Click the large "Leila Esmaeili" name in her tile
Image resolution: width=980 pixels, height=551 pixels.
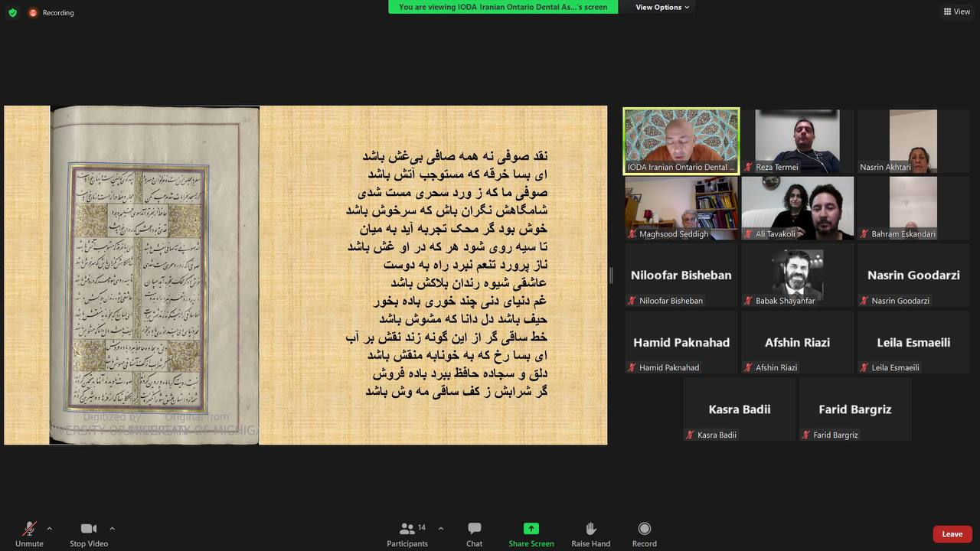913,342
